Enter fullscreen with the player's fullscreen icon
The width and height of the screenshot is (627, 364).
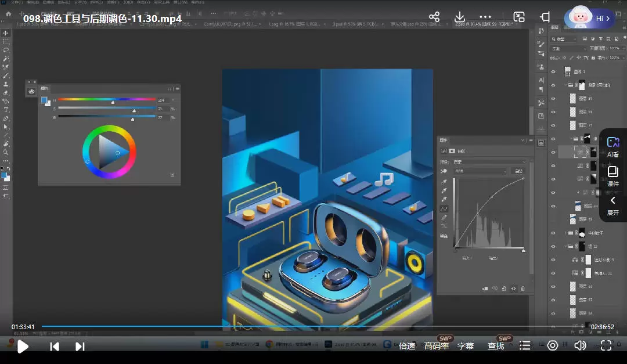click(606, 346)
